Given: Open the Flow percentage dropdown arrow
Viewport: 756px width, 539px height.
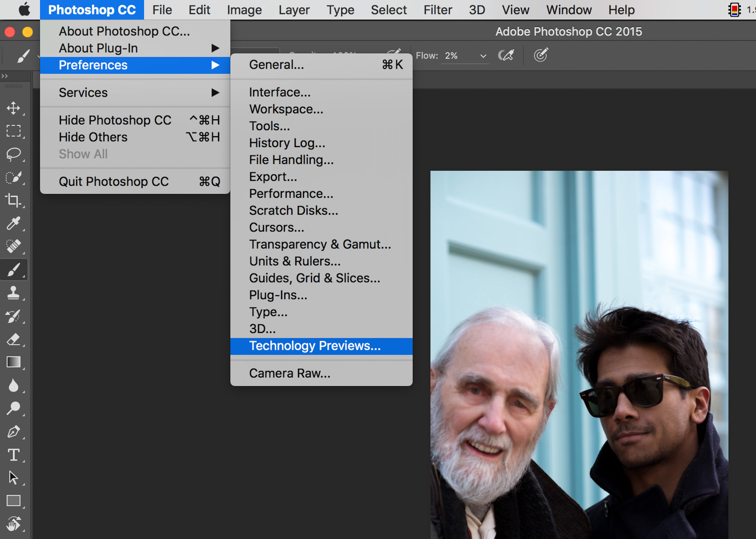Looking at the screenshot, I should (483, 56).
